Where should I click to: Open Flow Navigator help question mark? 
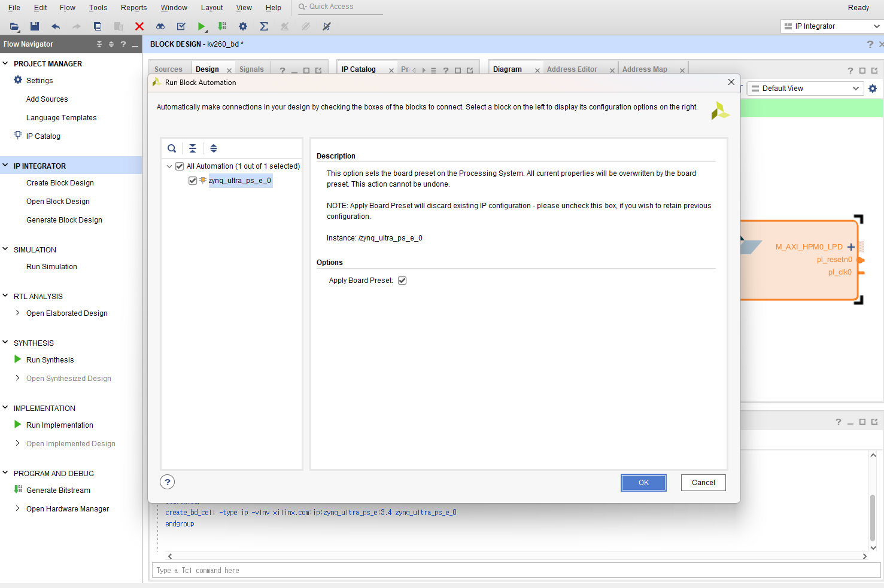[x=123, y=44]
